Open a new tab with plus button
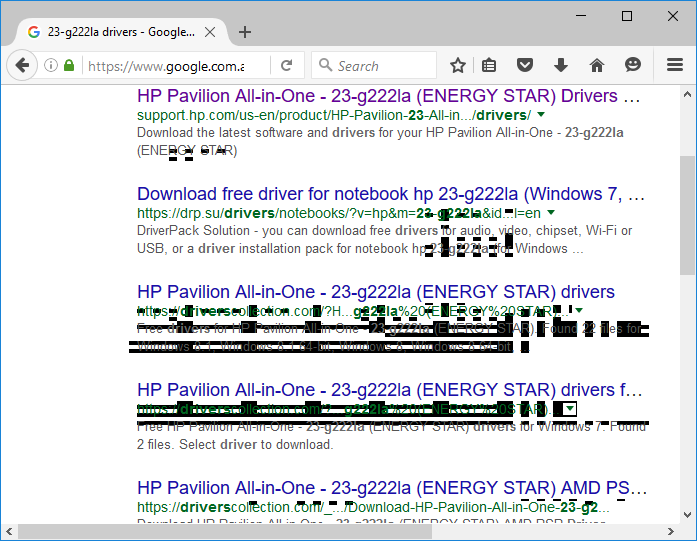The width and height of the screenshot is (697, 541). (x=244, y=32)
